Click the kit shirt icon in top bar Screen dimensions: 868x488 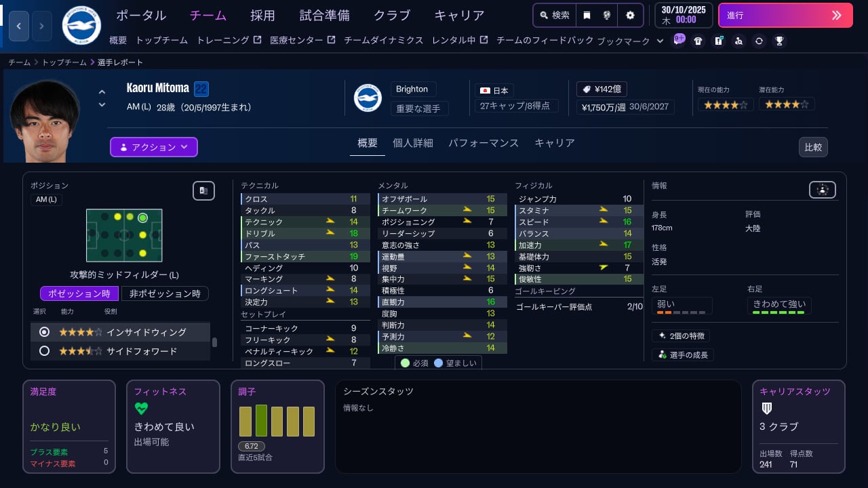698,41
